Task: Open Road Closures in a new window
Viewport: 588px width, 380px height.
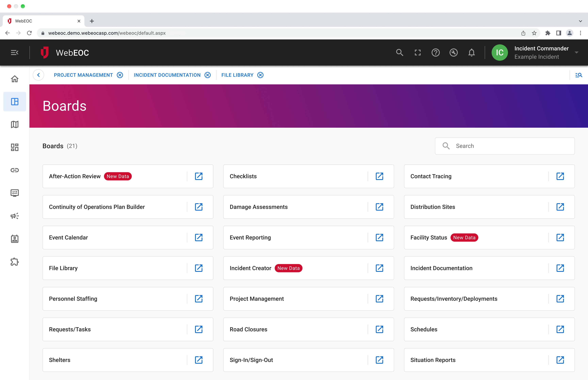Action: coord(380,329)
